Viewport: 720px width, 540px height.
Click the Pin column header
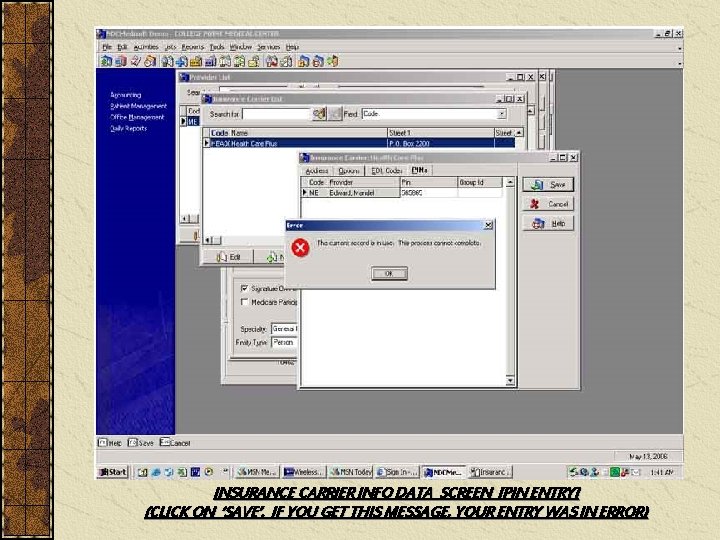(x=428, y=182)
